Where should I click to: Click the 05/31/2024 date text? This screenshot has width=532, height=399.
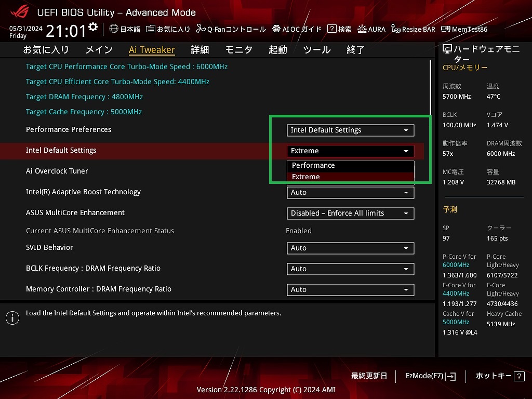tap(26, 29)
